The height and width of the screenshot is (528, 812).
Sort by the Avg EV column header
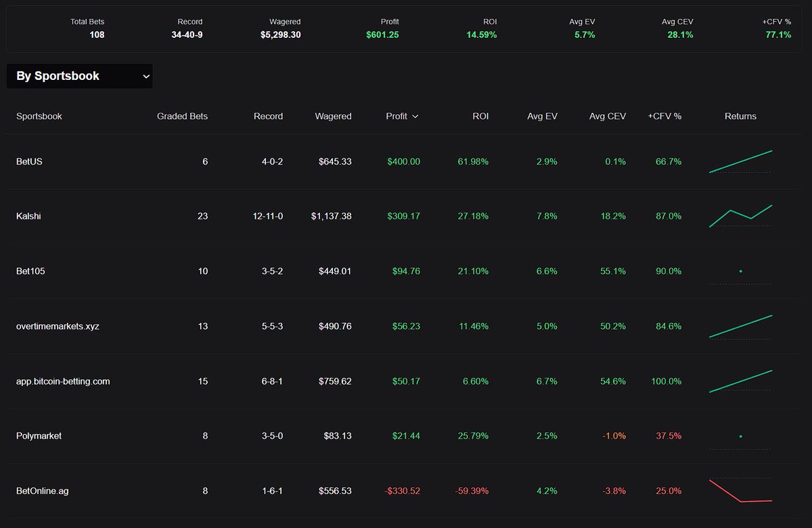coord(542,116)
